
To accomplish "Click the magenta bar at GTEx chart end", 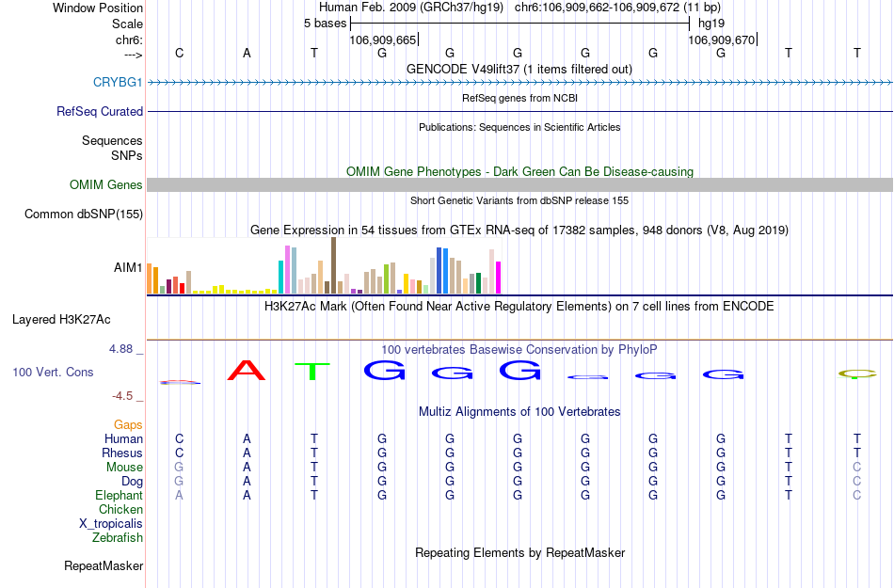I will pos(499,278).
